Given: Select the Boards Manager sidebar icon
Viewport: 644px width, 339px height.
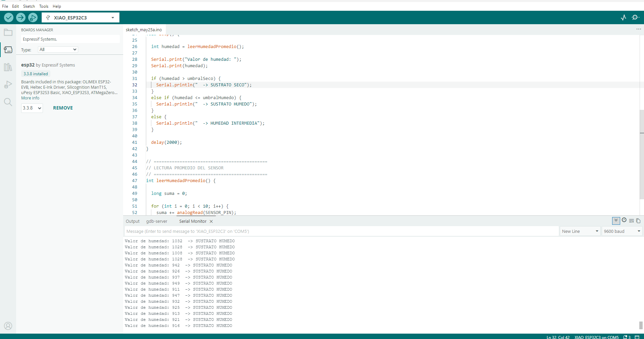Looking at the screenshot, I should click(8, 50).
